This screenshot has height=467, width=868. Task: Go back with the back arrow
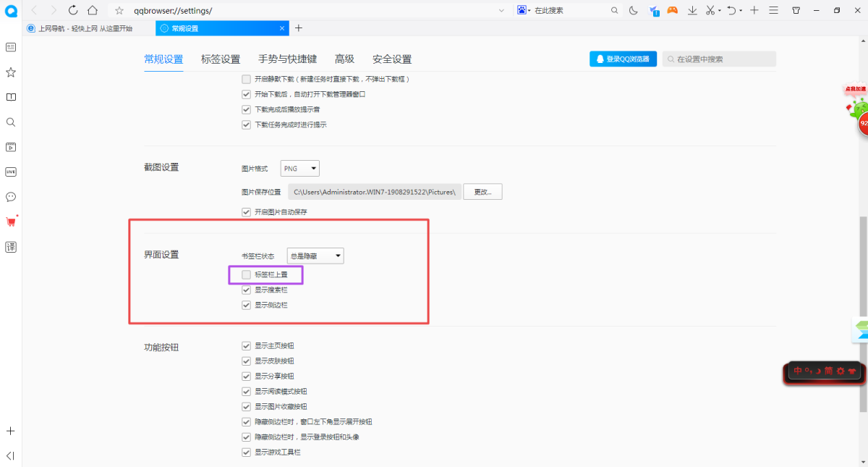click(35, 10)
